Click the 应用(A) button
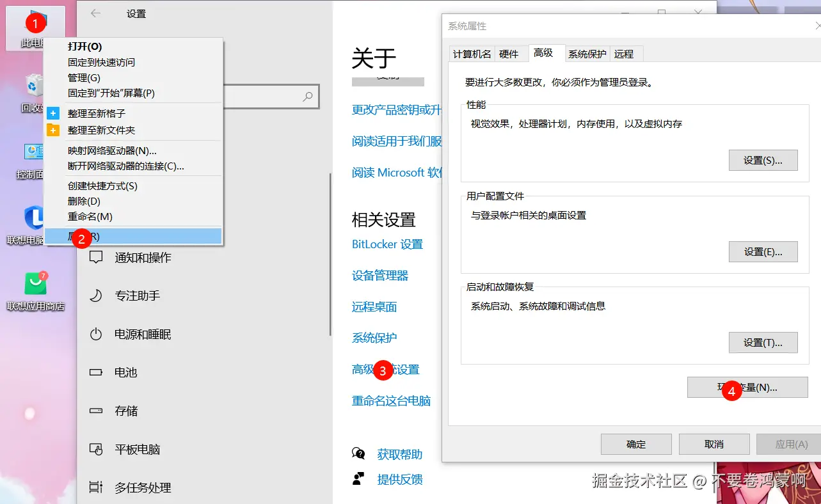The width and height of the screenshot is (821, 504). click(788, 445)
